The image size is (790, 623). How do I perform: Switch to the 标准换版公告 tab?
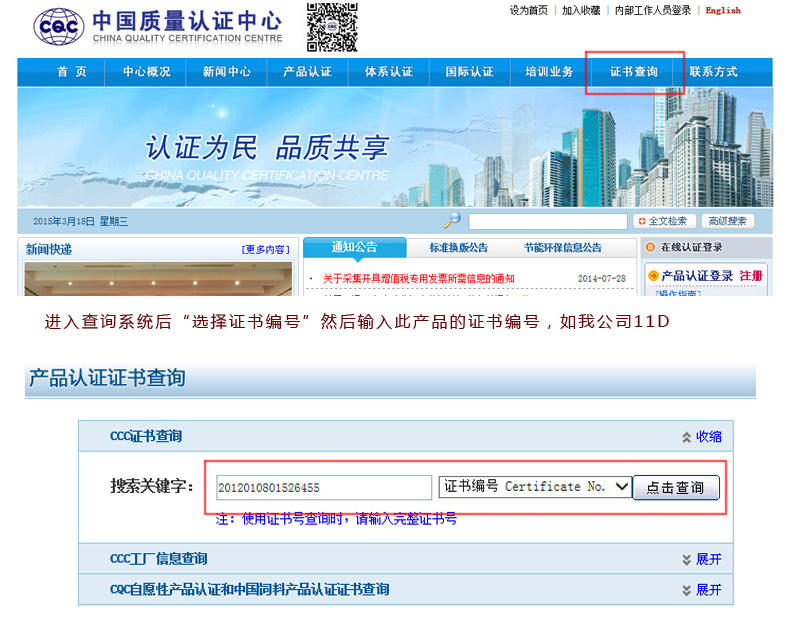458,248
